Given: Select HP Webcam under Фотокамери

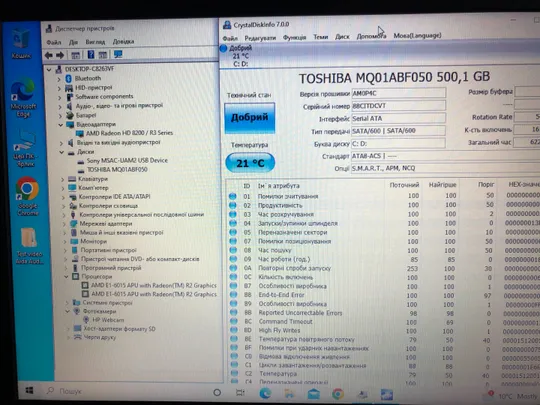Looking at the screenshot, I should point(108,320).
